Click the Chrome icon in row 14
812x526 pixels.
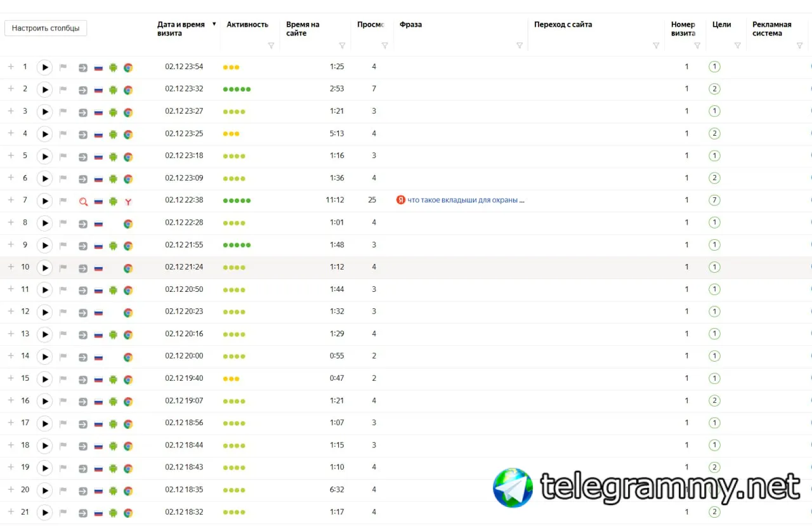pyautogui.click(x=128, y=357)
